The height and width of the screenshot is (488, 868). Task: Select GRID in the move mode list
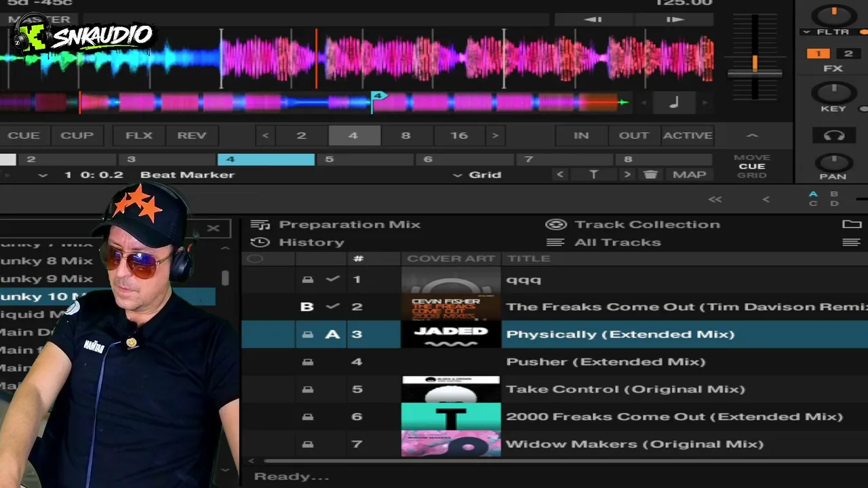click(x=752, y=176)
